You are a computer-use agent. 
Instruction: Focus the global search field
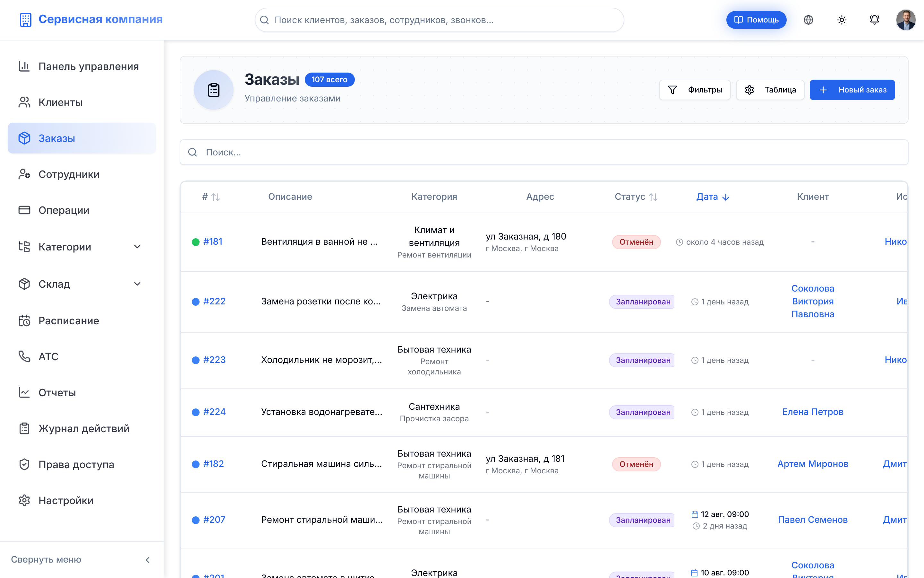(439, 20)
